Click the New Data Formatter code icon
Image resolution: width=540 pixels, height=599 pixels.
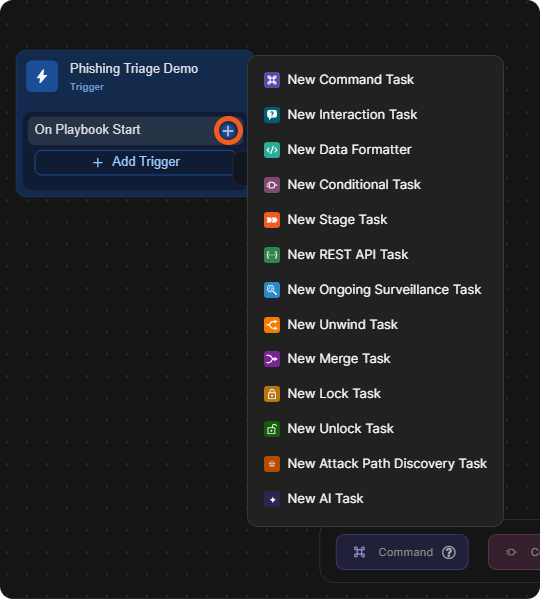pyautogui.click(x=272, y=150)
